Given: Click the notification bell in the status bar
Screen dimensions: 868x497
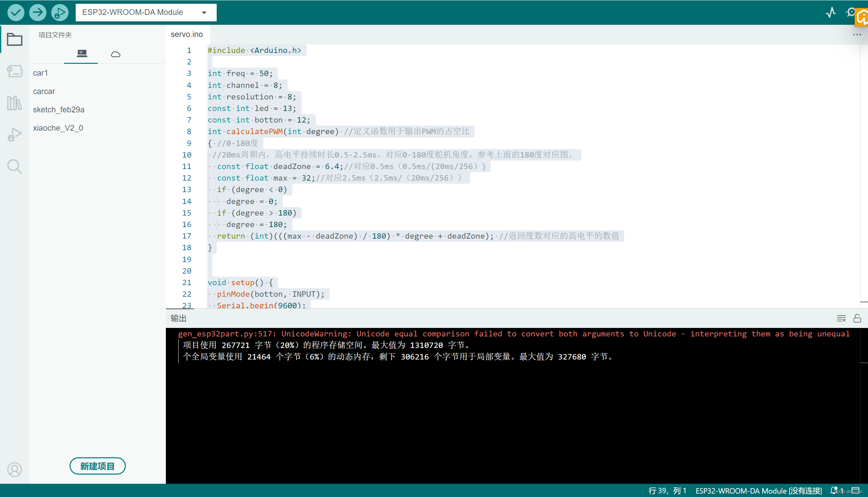Looking at the screenshot, I should pos(833,491).
